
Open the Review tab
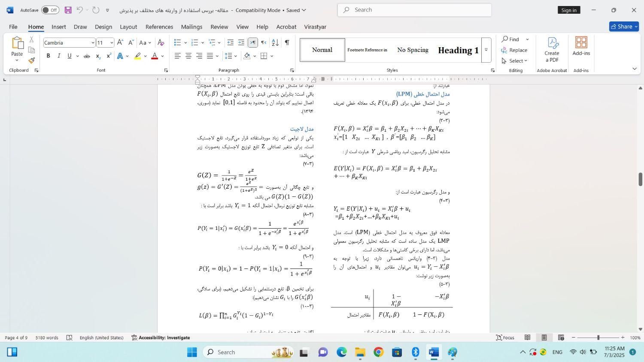[219, 27]
